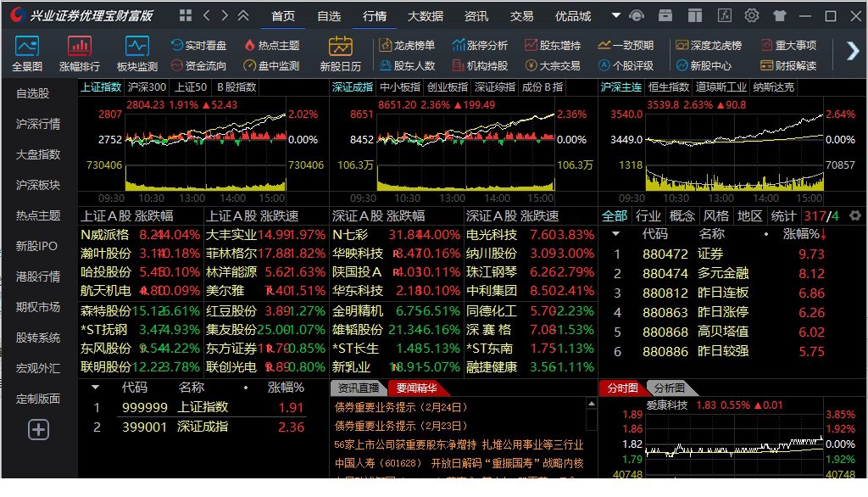868x497 pixels.
Task: Open 港股行情 in sidebar
Action: pyautogui.click(x=37, y=276)
